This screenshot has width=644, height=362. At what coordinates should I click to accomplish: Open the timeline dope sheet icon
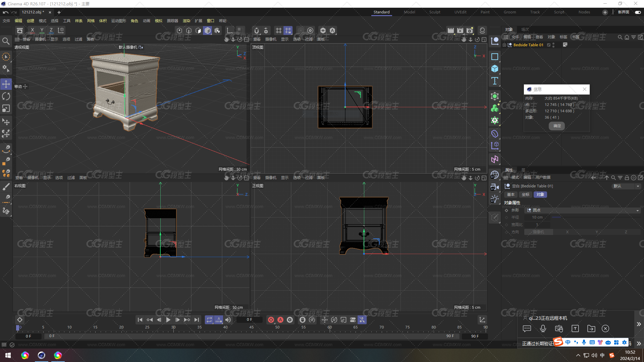(482, 320)
